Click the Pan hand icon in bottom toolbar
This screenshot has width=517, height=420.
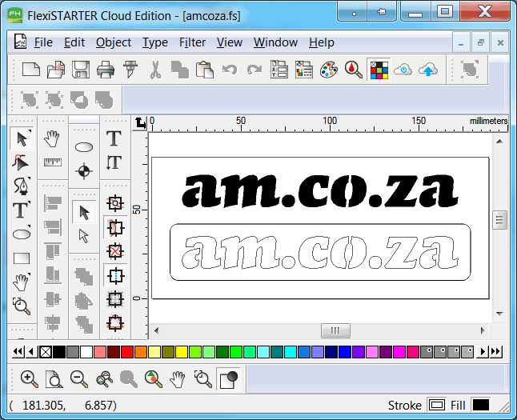coord(178,379)
